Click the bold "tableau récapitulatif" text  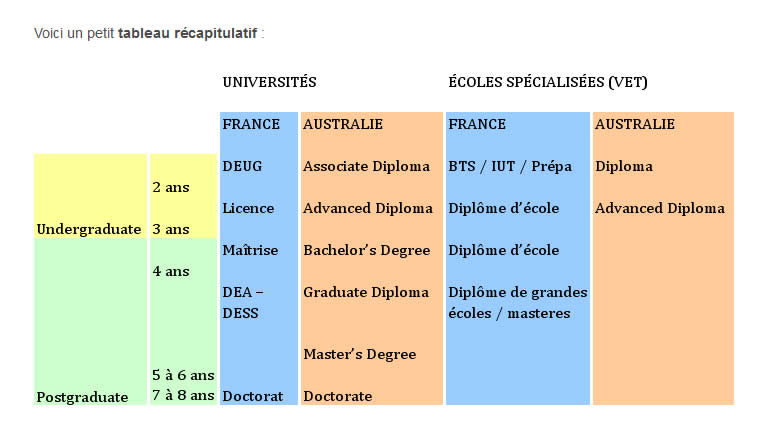pos(188,34)
